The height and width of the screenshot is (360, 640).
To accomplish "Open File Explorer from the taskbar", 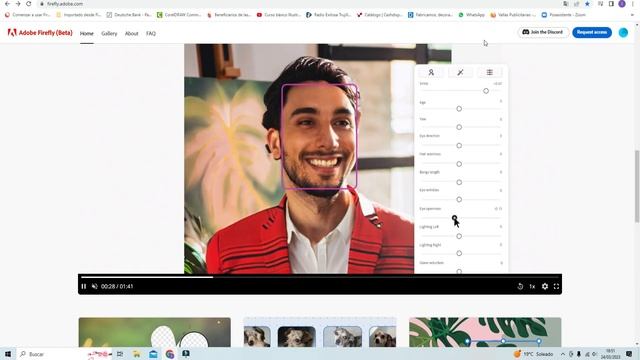I will pyautogui.click(x=136, y=354).
